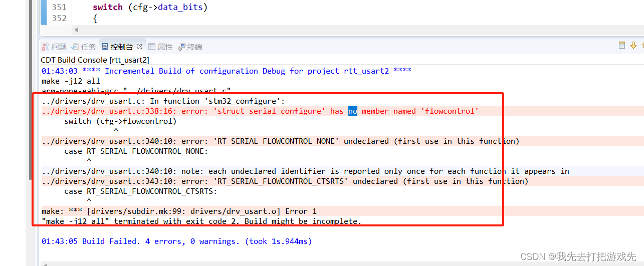This screenshot has width=644, height=266.
Task: Click 'switch (cfg->data_bits)' in the code editor
Action: (150, 7)
